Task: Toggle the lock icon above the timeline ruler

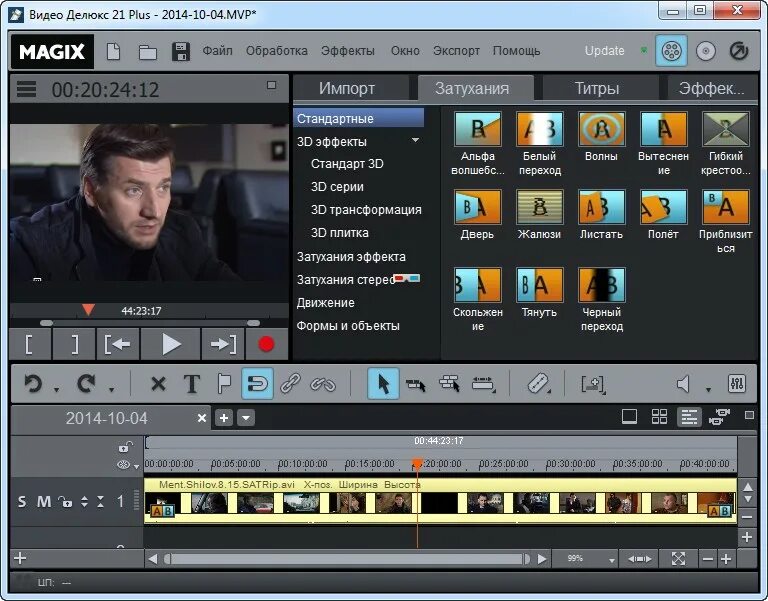Action: point(125,447)
